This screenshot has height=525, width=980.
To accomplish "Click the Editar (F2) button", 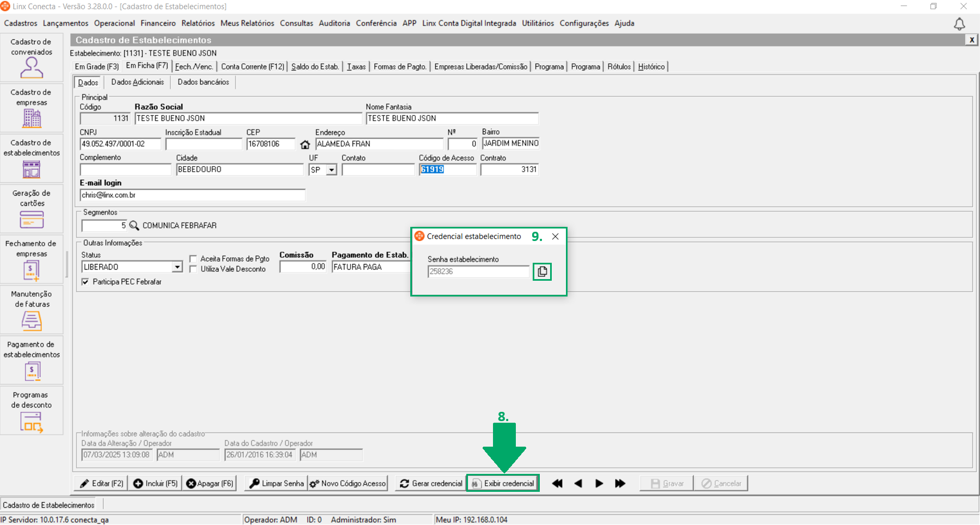I will click(x=101, y=483).
